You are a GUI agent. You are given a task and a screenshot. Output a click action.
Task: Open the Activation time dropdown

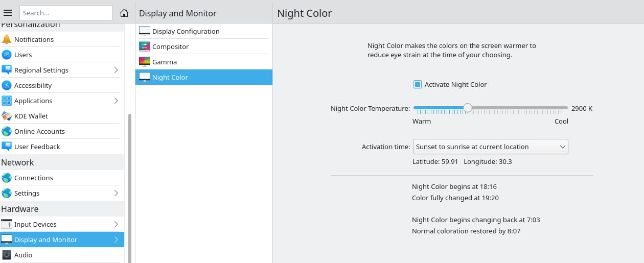coord(490,147)
